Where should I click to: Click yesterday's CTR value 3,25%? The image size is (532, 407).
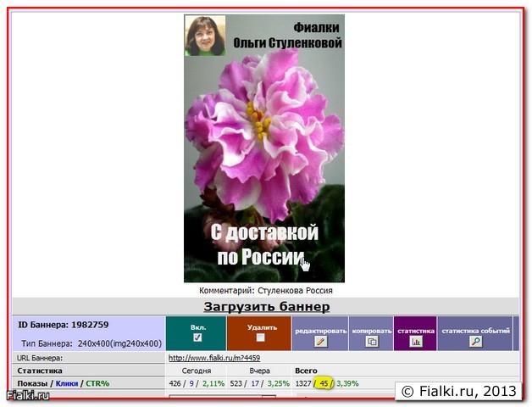(278, 383)
